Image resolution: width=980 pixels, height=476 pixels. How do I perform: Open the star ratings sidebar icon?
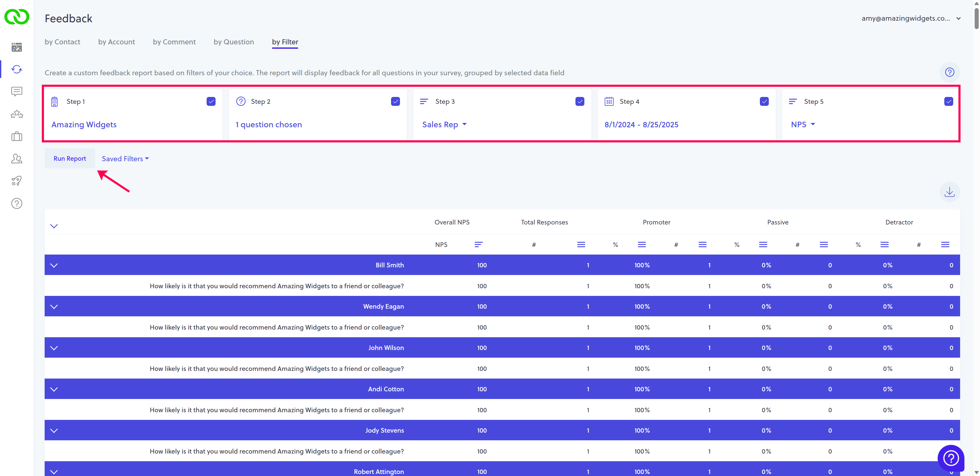[x=17, y=114]
